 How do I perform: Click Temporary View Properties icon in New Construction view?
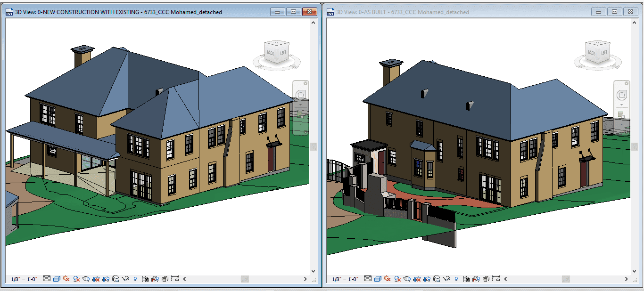pos(145,279)
